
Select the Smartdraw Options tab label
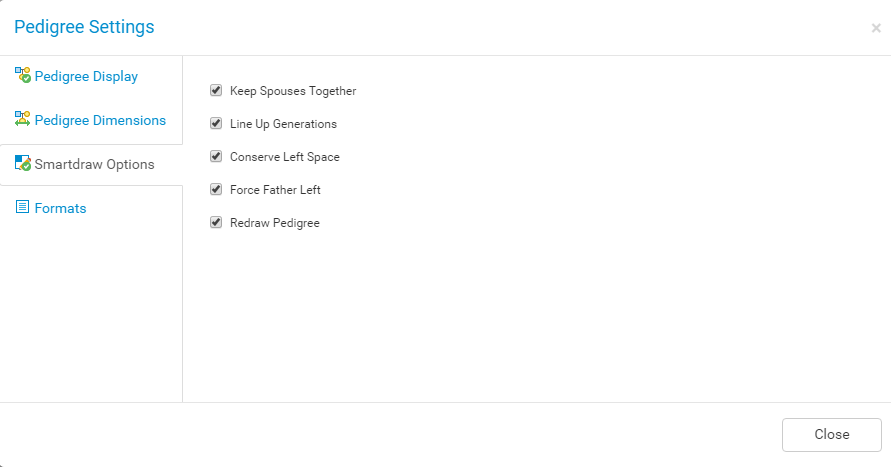pyautogui.click(x=94, y=164)
